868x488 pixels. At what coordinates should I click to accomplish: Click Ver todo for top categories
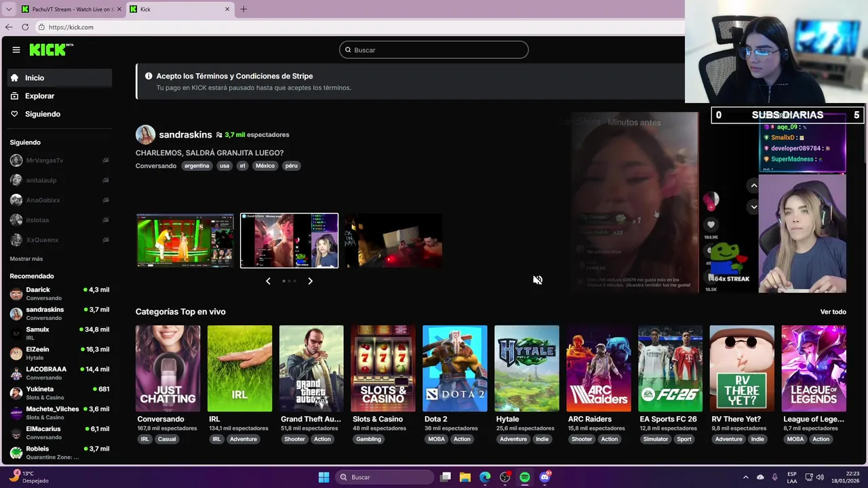(x=833, y=312)
